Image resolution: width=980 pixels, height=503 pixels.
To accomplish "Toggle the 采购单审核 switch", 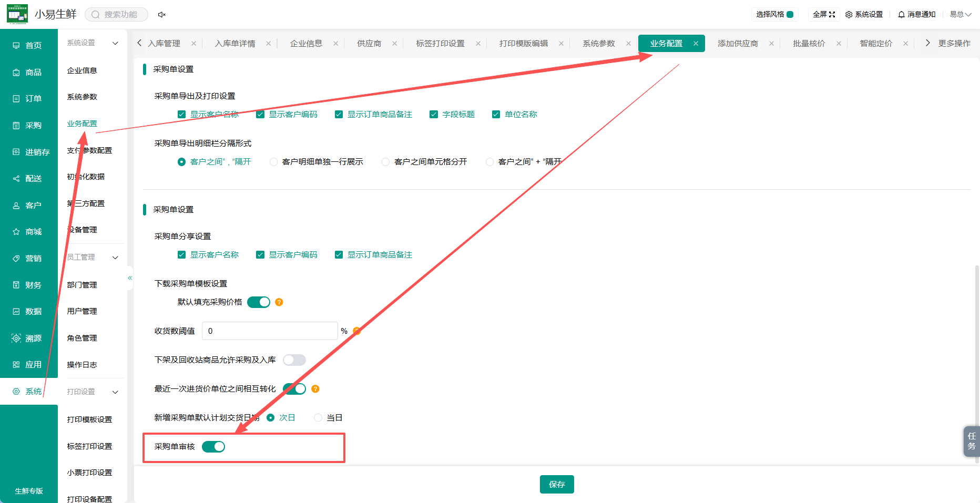I will tap(213, 447).
